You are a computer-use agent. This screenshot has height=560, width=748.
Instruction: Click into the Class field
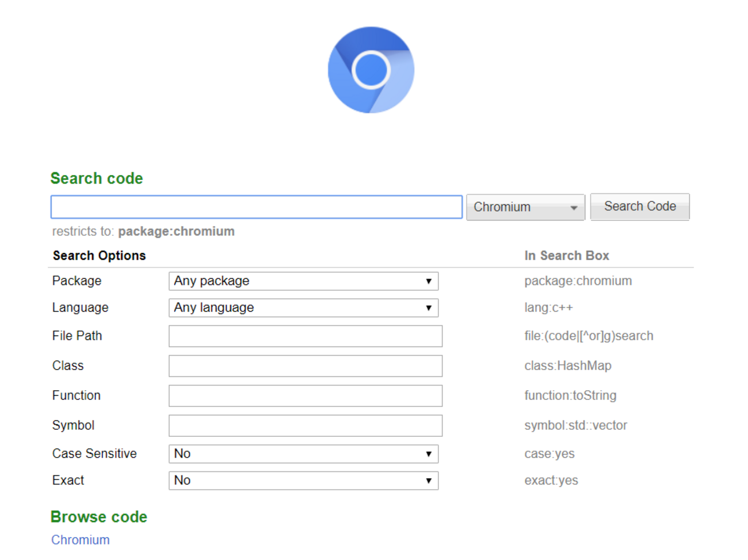point(306,366)
